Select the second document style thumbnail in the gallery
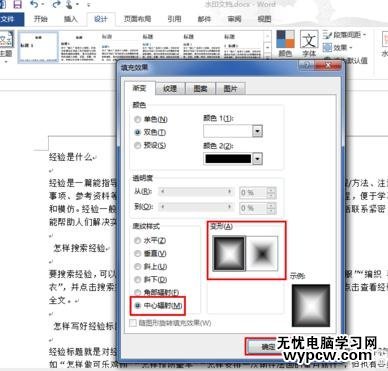The width and height of the screenshot is (388, 371). pos(79,47)
